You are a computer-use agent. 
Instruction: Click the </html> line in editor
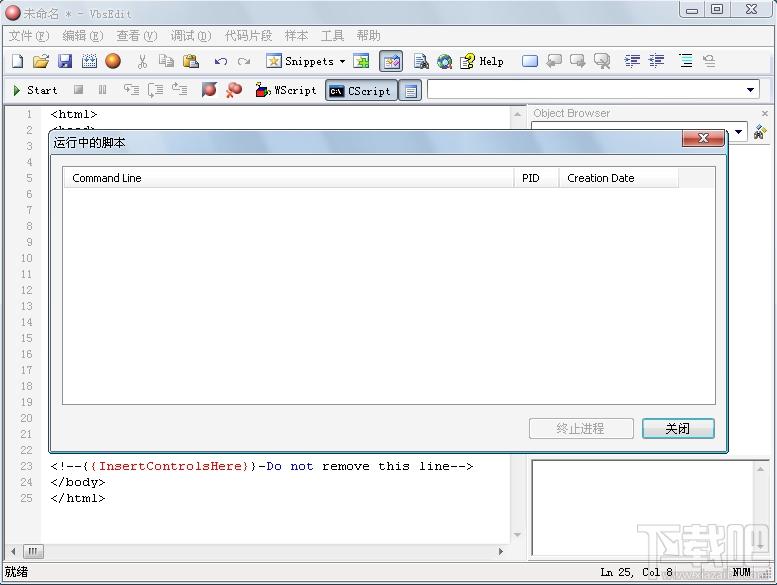tap(78, 498)
